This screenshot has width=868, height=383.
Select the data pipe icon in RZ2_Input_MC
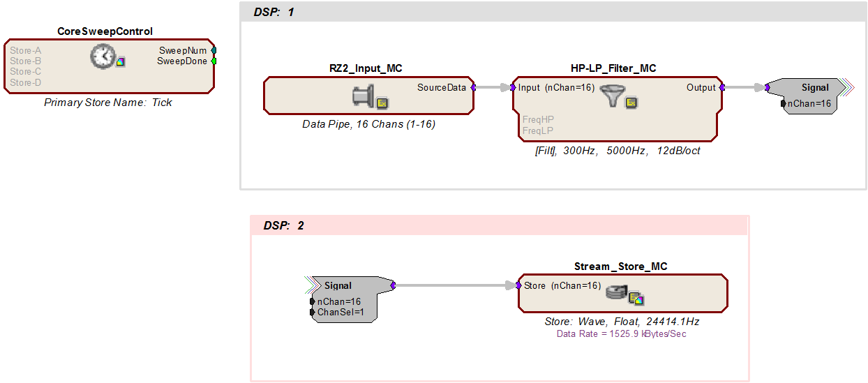coord(363,96)
